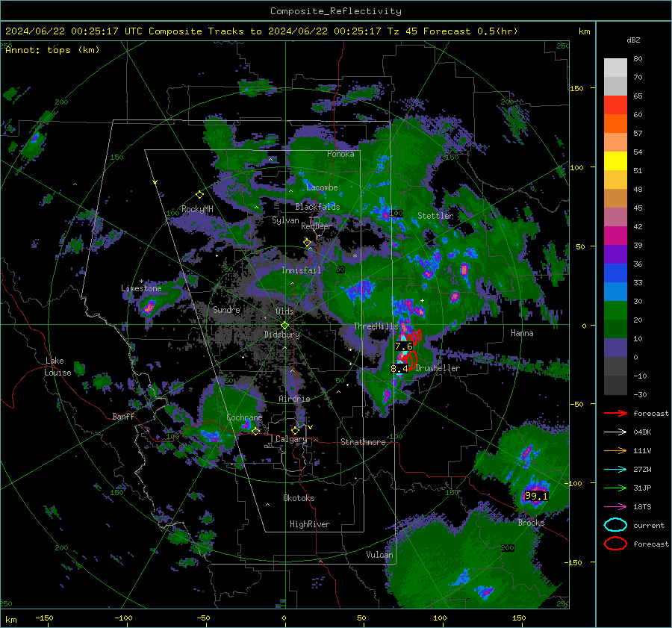Click the HighRiver town label

(x=310, y=524)
